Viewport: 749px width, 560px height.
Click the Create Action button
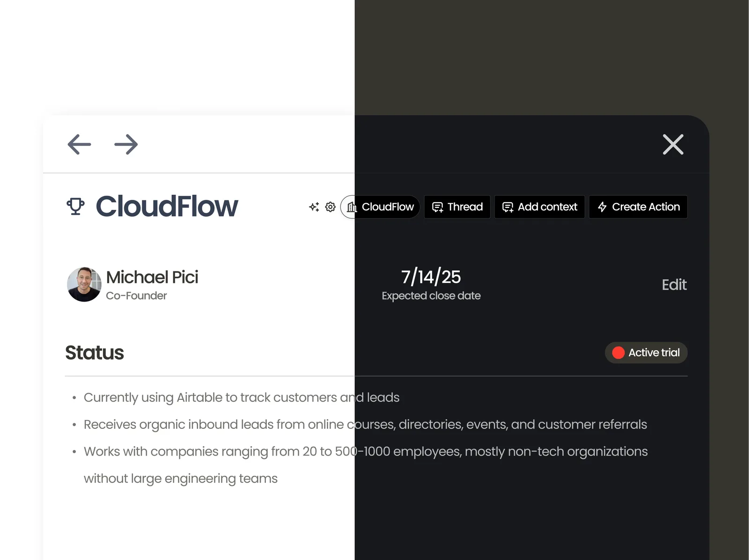coord(639,207)
